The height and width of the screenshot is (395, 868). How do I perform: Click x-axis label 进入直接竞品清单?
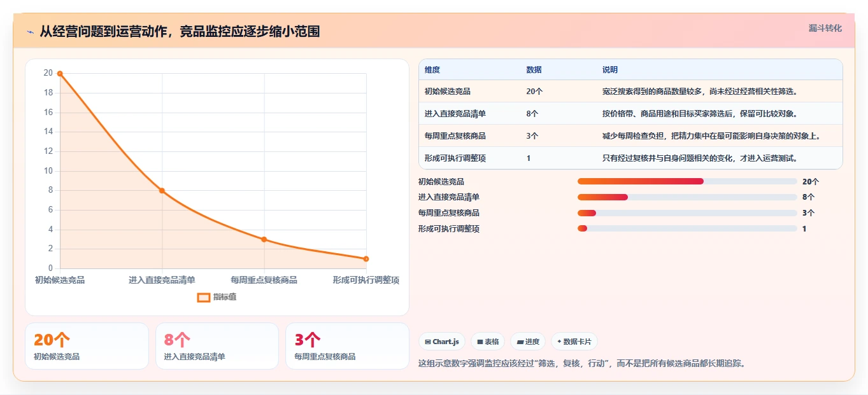coord(162,280)
